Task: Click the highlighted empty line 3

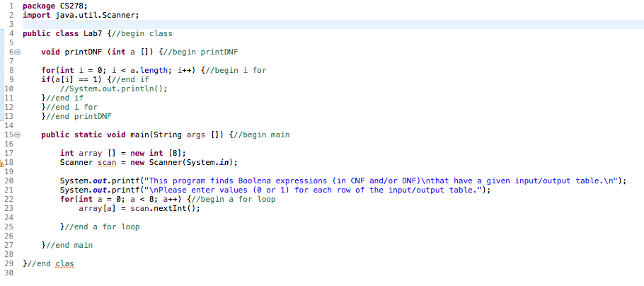Action: coord(333,25)
